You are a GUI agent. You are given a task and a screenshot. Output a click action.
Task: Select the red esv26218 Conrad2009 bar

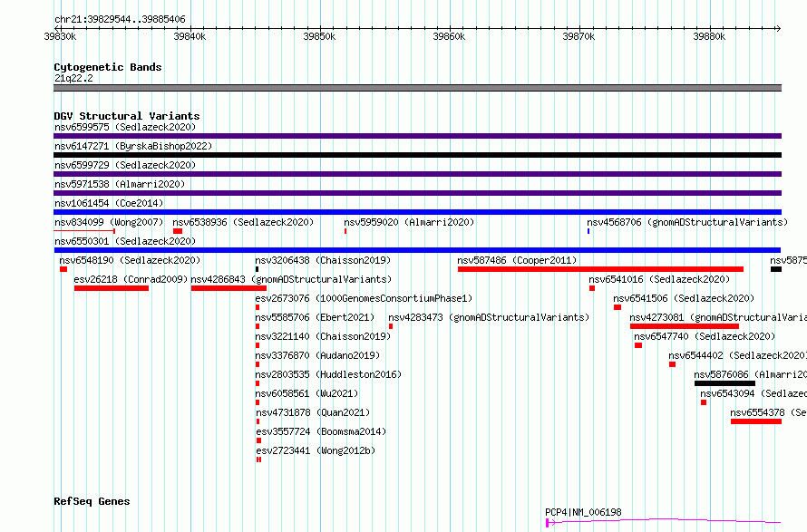(x=112, y=288)
